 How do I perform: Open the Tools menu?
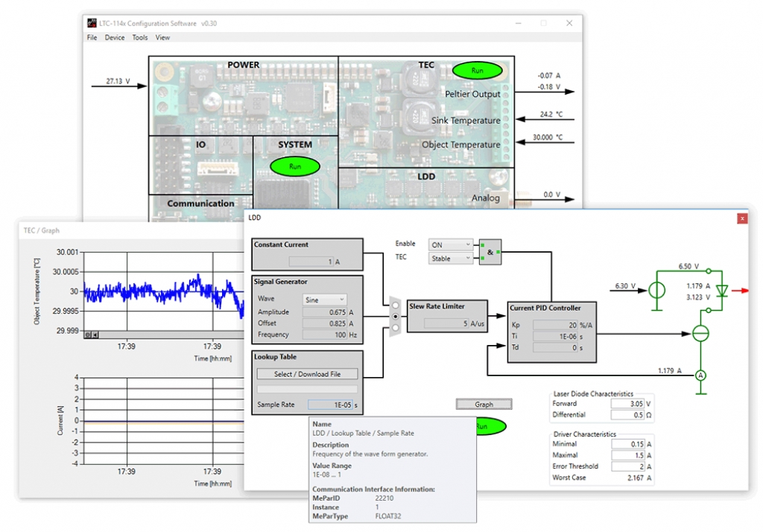(139, 37)
